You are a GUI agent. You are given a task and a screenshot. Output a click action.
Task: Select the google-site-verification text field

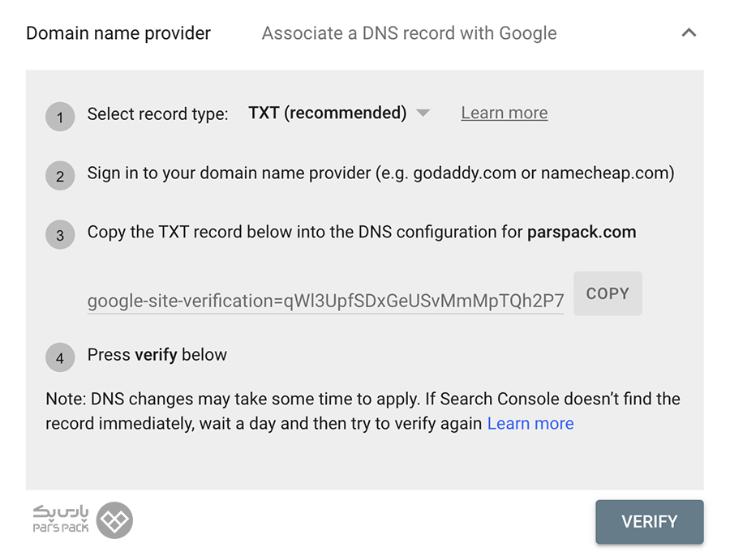[325, 301]
